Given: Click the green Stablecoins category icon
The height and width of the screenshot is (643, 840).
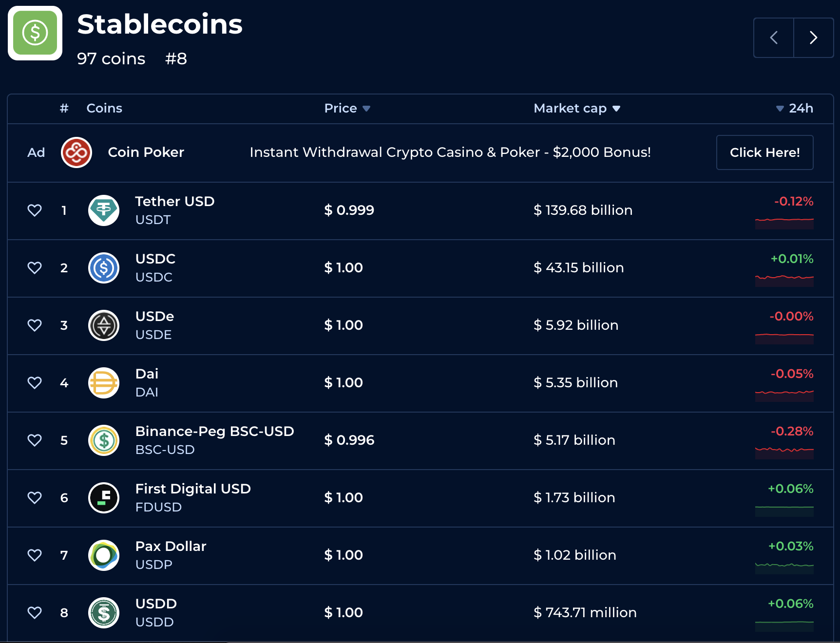Looking at the screenshot, I should 35,33.
